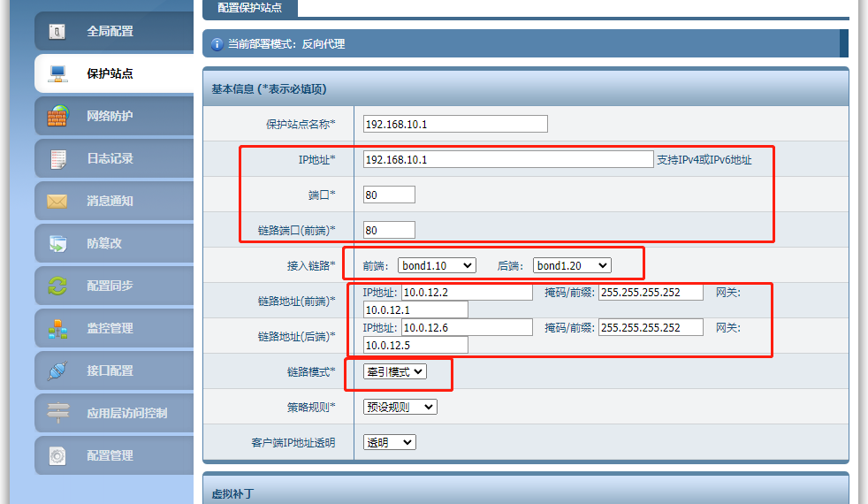Screen dimensions: 868x504
Task: Click the Global Config (全局配置) sidebar icon
Action: pyautogui.click(x=57, y=32)
